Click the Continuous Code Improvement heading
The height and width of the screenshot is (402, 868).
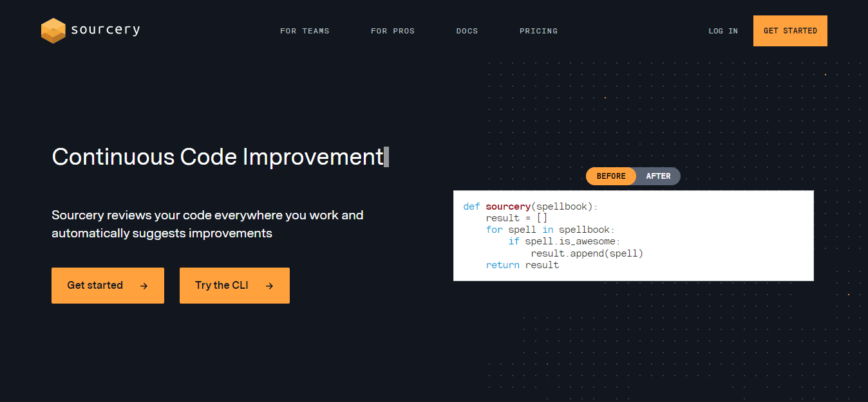(218, 157)
